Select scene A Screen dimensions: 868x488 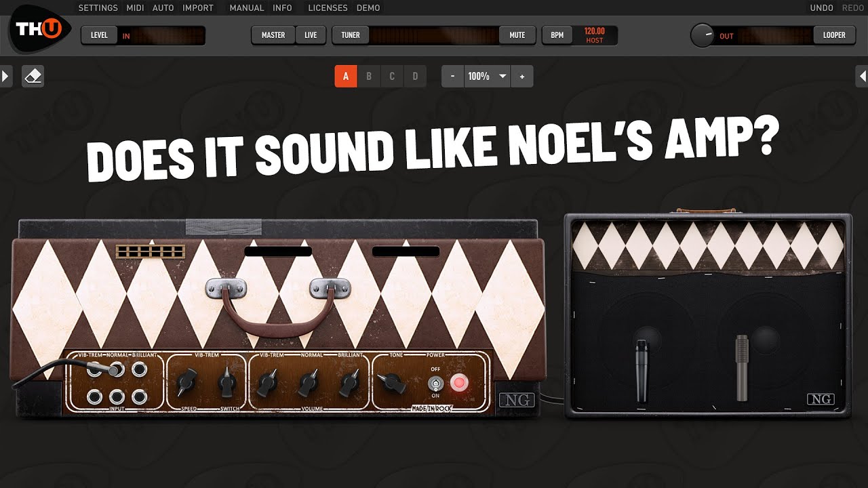[x=346, y=77]
